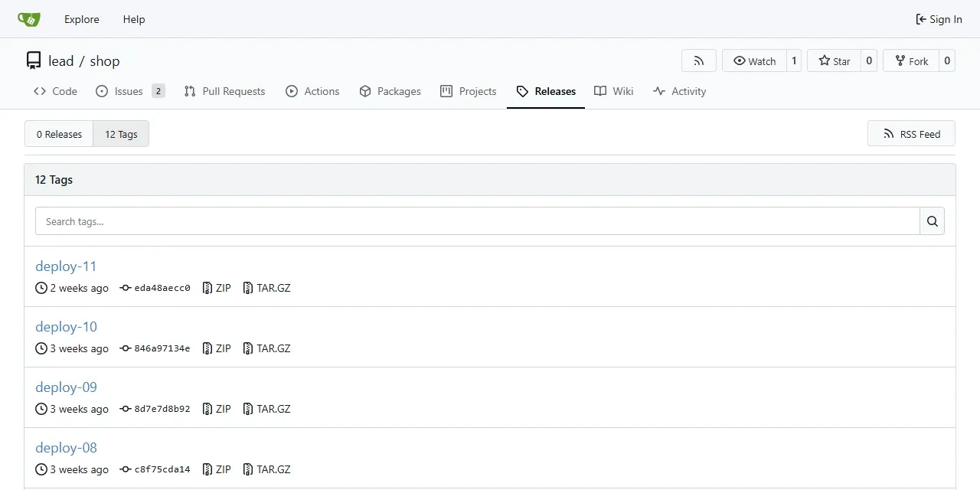The height and width of the screenshot is (490, 980).
Task: Open the deploy-09 tag
Action: [66, 387]
